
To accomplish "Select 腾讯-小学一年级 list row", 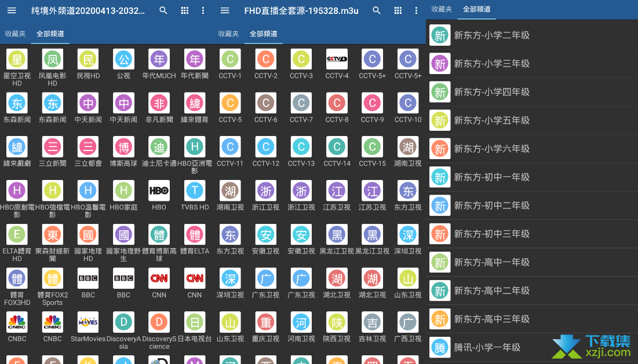I will pos(532,348).
